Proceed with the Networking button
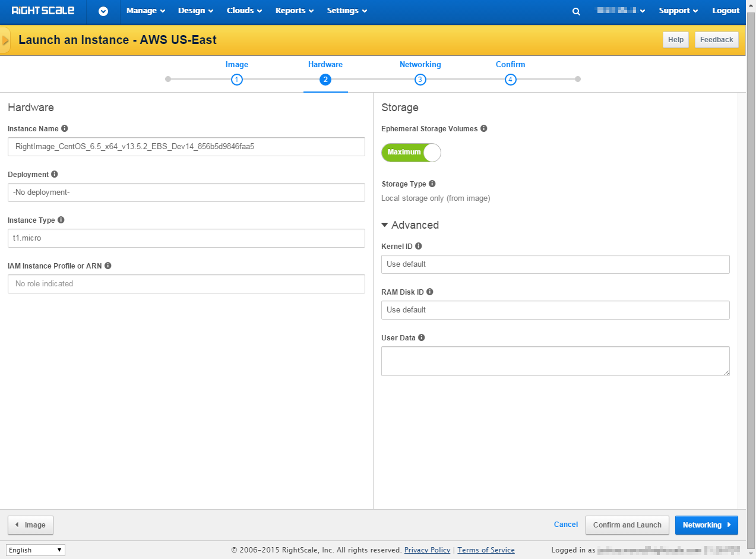756x559 pixels. 707,525
